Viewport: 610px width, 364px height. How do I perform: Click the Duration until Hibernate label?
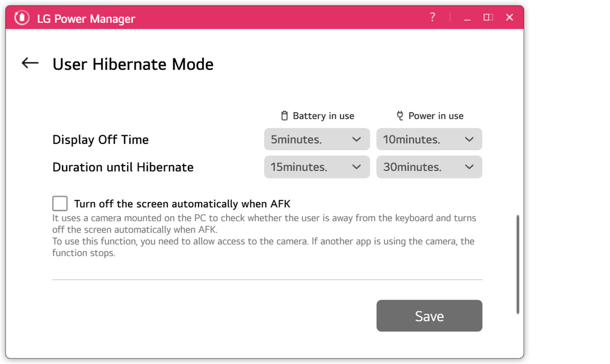[123, 167]
